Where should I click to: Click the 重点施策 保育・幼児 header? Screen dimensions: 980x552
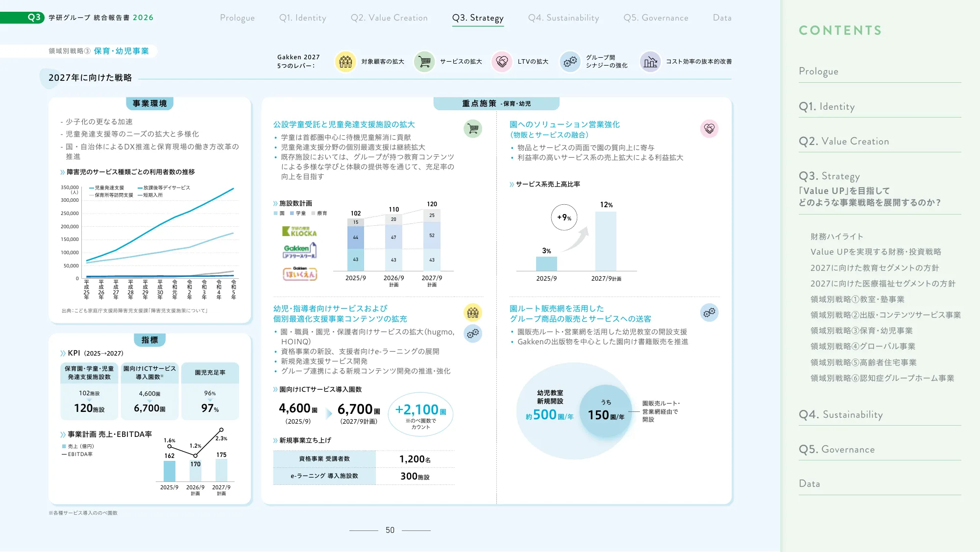496,103
